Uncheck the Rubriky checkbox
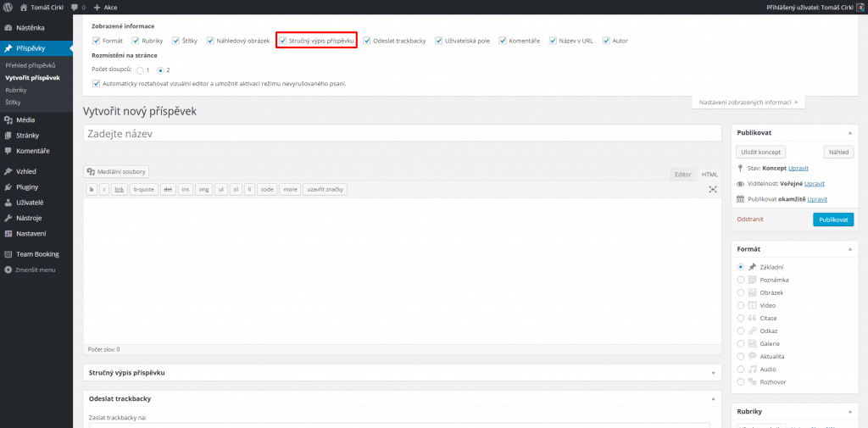Screen dimensions: 868x428 click(135, 41)
